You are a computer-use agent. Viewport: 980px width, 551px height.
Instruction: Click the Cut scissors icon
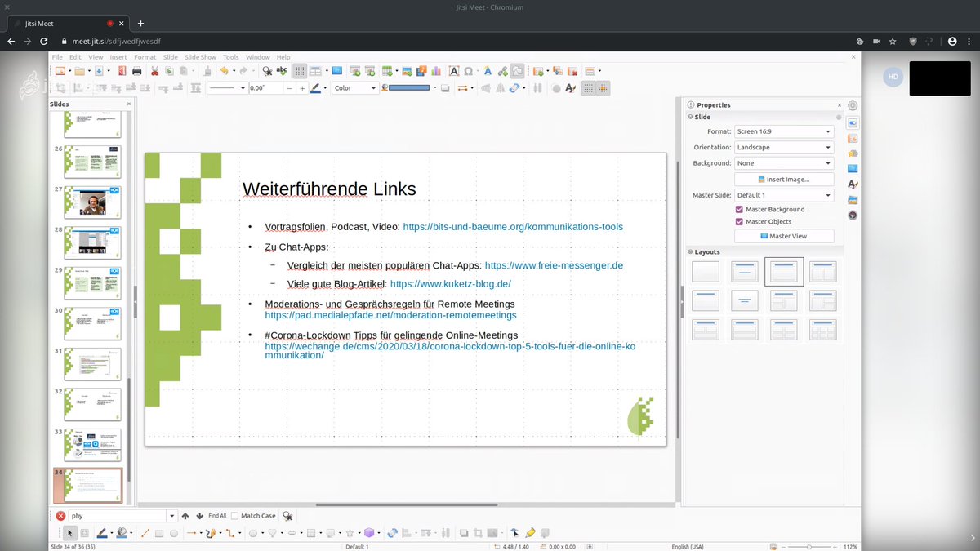[154, 71]
